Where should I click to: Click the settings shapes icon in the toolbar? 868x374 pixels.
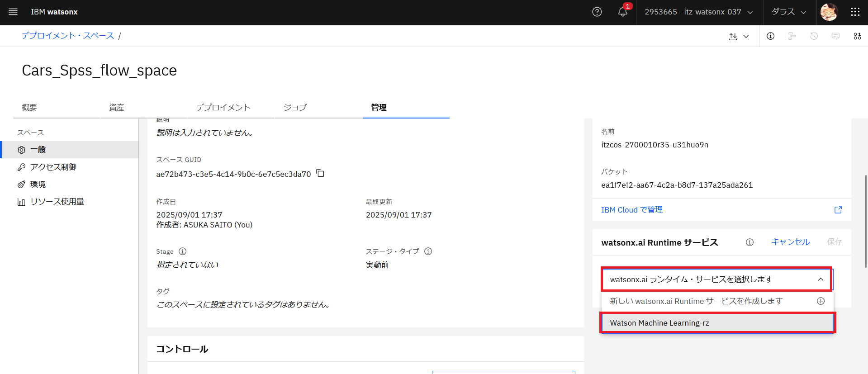857,36
